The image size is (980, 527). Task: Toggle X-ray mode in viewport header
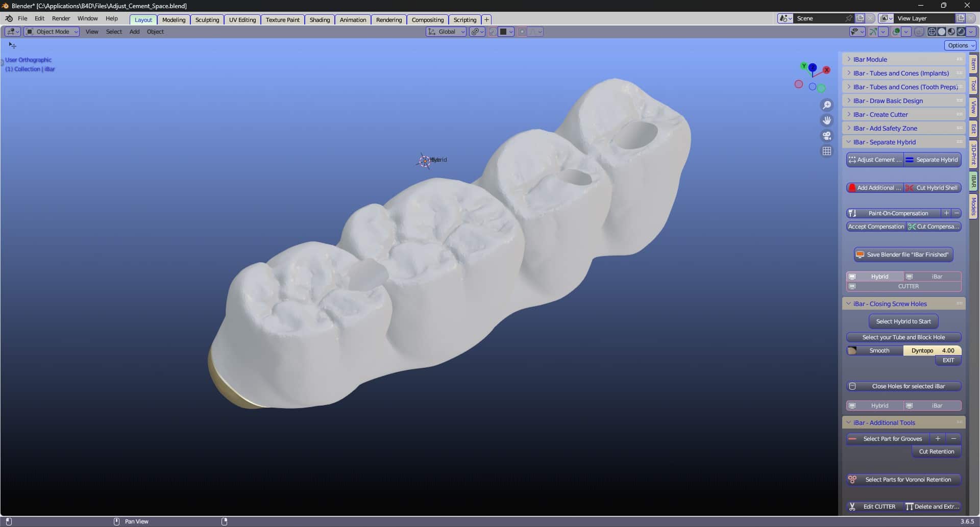[919, 32]
